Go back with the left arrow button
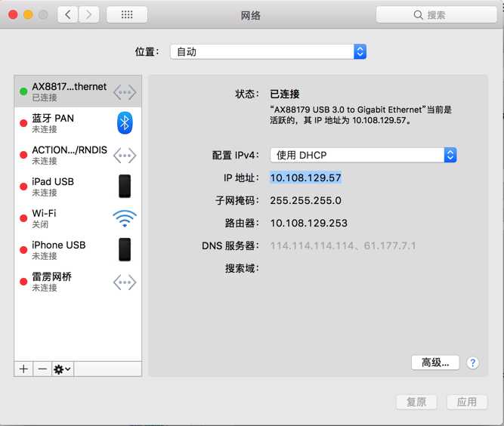This screenshot has height=426, width=504. click(x=67, y=15)
